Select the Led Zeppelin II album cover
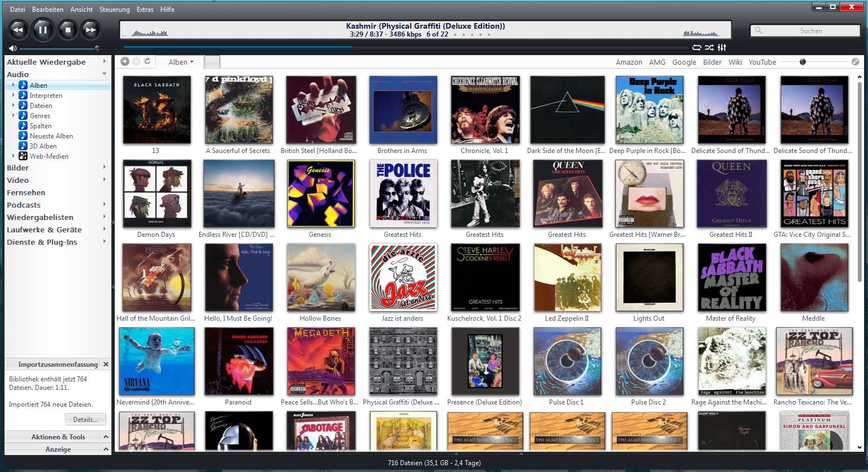The image size is (868, 472). pyautogui.click(x=567, y=277)
